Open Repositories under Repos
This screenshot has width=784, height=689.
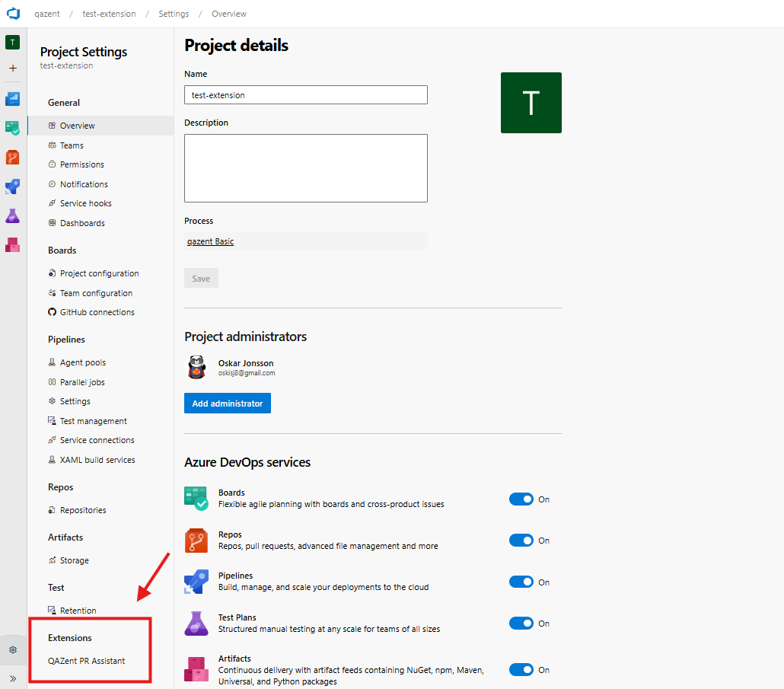tap(100, 510)
